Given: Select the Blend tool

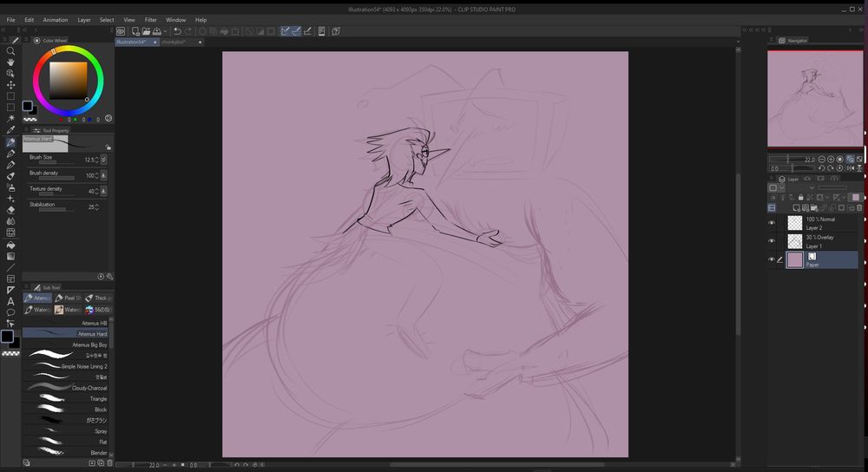Looking at the screenshot, I should 10,220.
